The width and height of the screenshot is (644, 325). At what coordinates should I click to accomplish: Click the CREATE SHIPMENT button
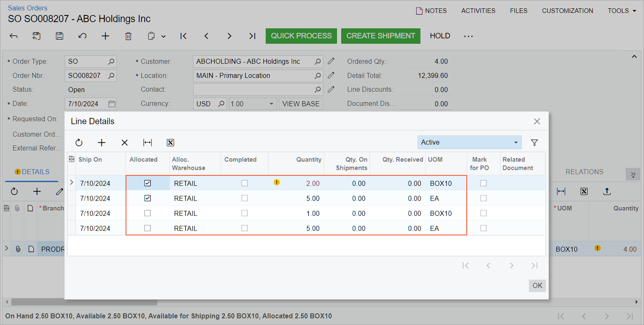[x=381, y=36]
